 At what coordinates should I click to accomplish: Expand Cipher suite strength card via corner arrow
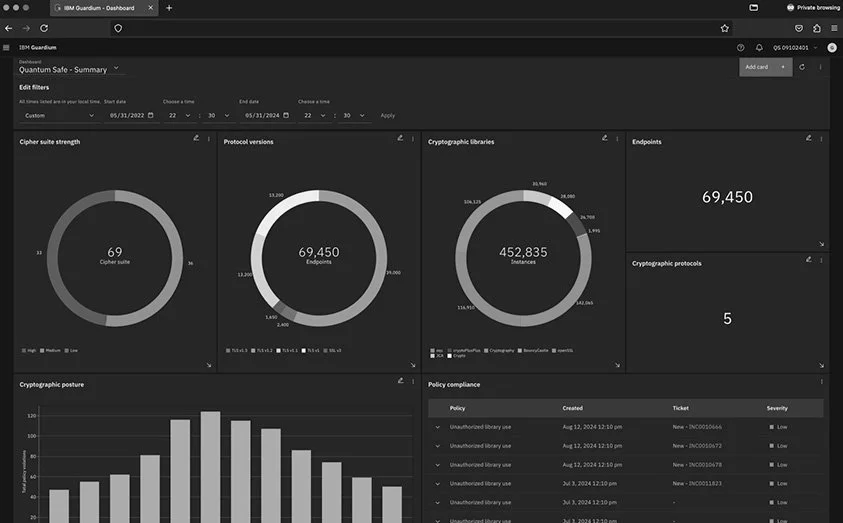click(209, 365)
